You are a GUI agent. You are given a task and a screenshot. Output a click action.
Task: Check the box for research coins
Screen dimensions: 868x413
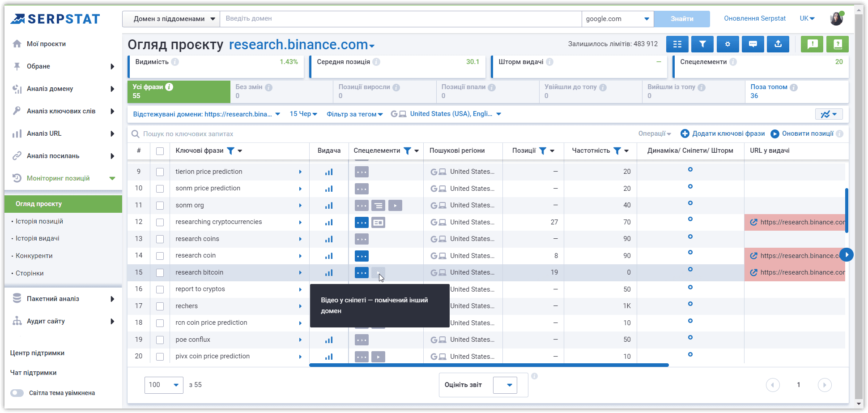coord(160,239)
